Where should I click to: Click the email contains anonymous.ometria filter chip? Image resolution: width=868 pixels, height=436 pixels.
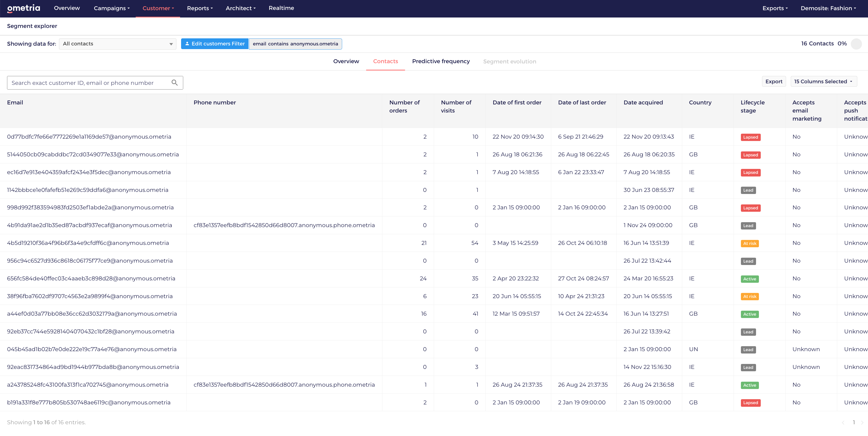coord(295,44)
